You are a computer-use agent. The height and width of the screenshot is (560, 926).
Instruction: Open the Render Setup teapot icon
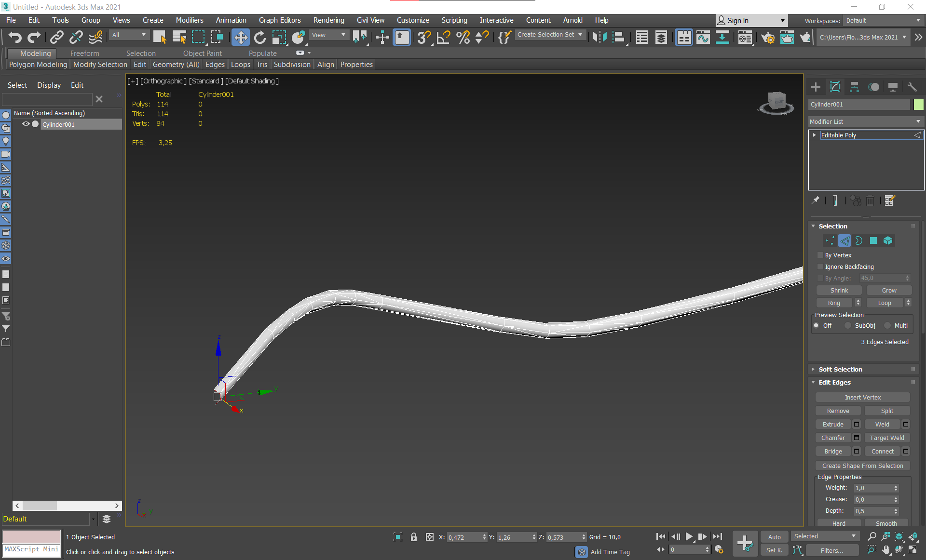pos(768,37)
